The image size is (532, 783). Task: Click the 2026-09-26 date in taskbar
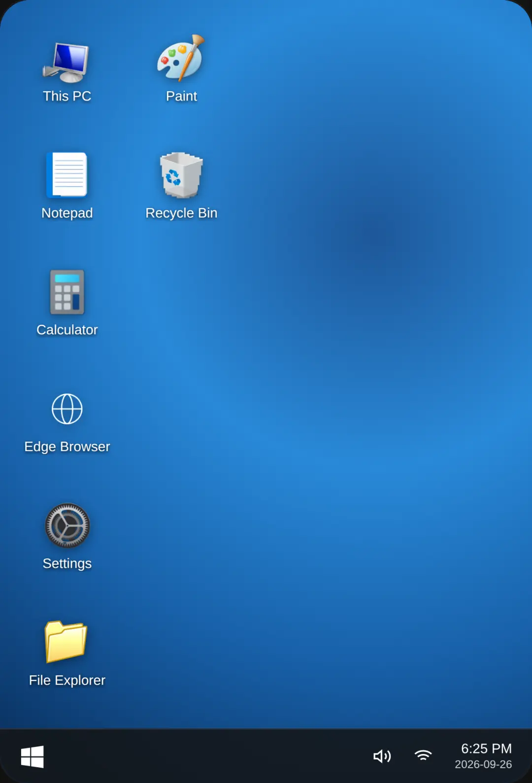pyautogui.click(x=483, y=764)
